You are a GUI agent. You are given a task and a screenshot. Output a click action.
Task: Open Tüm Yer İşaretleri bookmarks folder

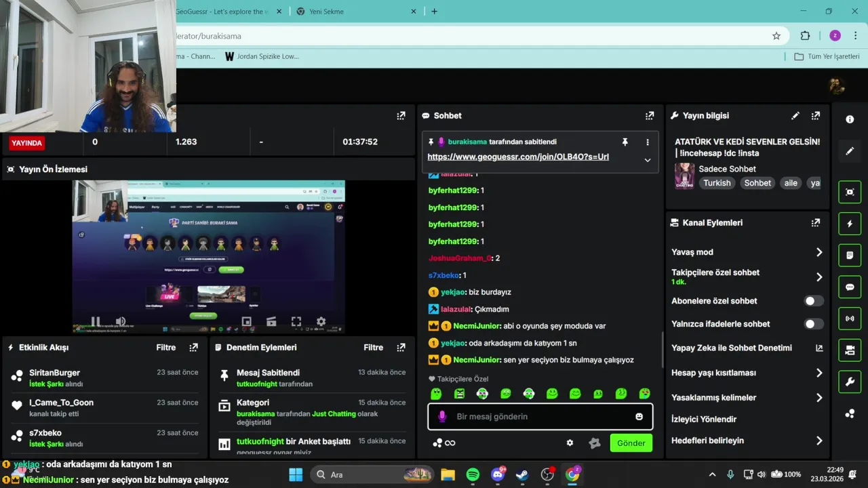point(827,56)
